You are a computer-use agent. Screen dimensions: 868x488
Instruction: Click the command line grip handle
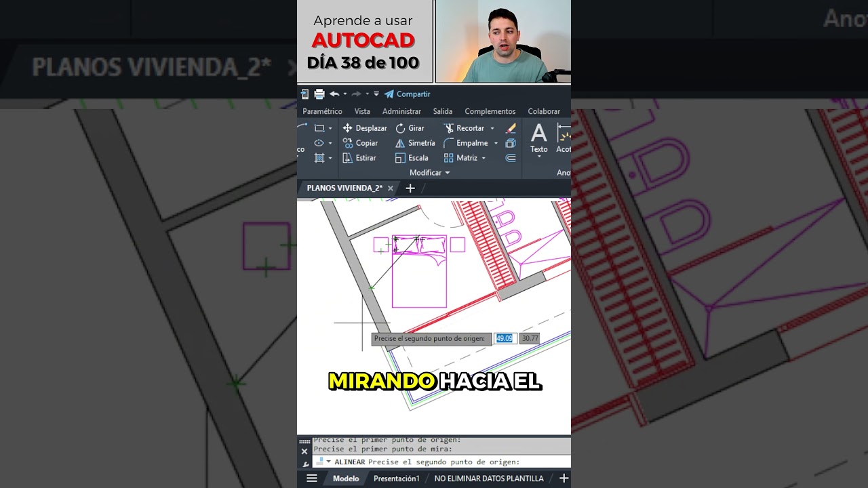click(304, 441)
